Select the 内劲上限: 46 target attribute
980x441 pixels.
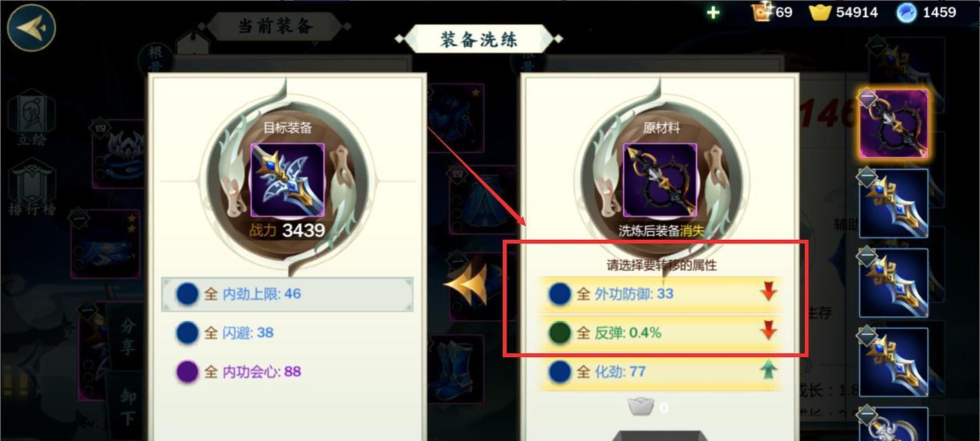point(288,294)
